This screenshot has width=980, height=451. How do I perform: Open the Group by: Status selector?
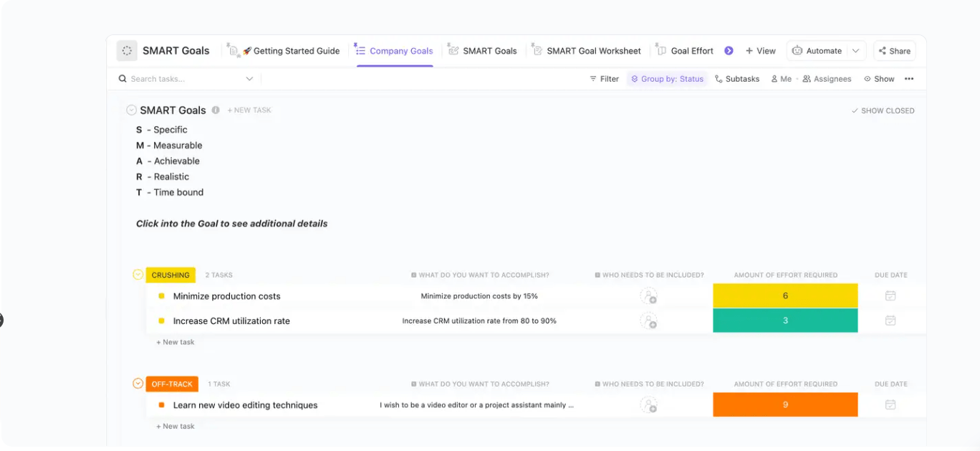[x=667, y=79]
